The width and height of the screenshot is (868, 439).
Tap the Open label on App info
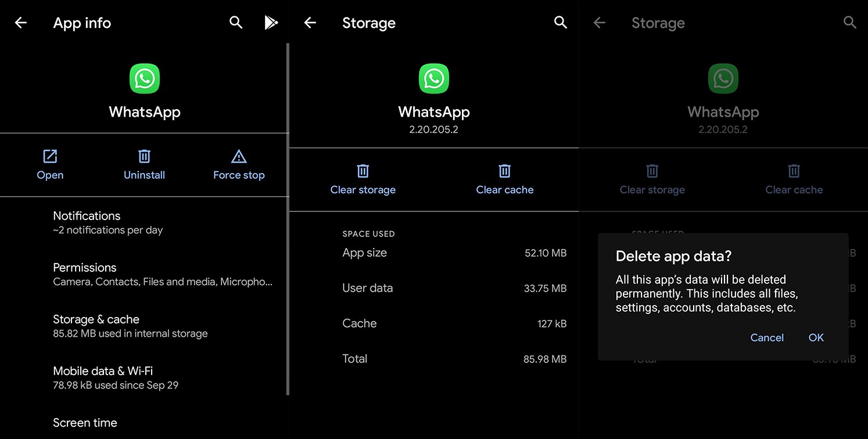[x=50, y=175]
